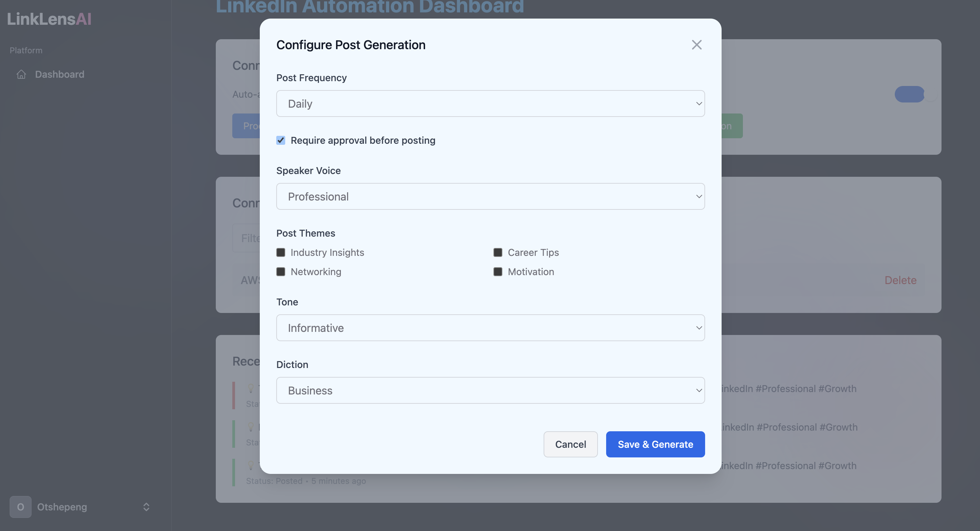The image size is (980, 531).
Task: Open the Diction dropdown set to Business
Action: (x=490, y=390)
